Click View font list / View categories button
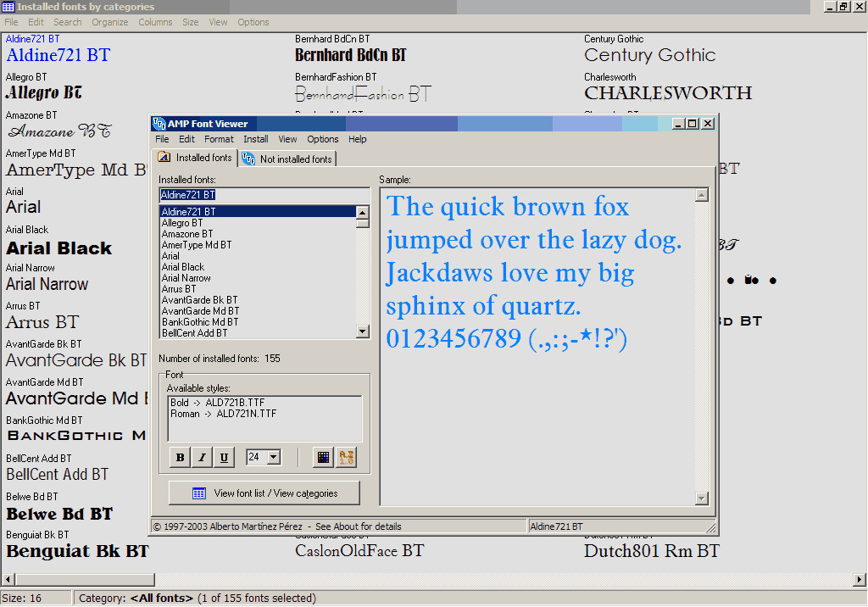Viewport: 868px width, 607px height. click(x=264, y=493)
